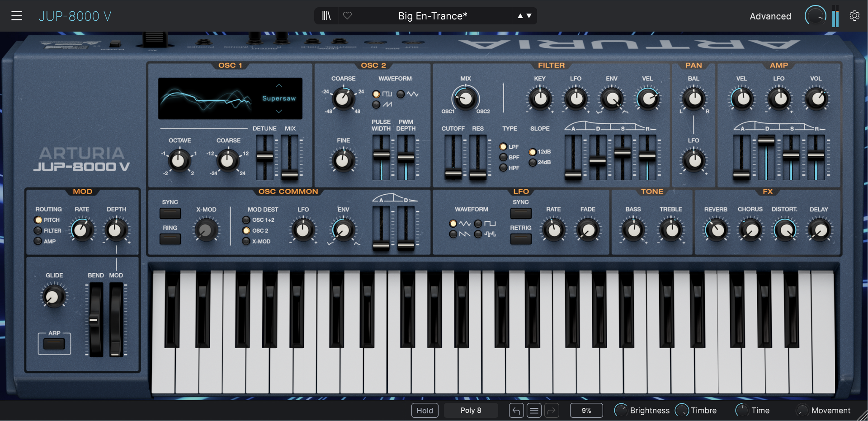868x421 pixels.
Task: Open the hamburger main menu
Action: (17, 15)
